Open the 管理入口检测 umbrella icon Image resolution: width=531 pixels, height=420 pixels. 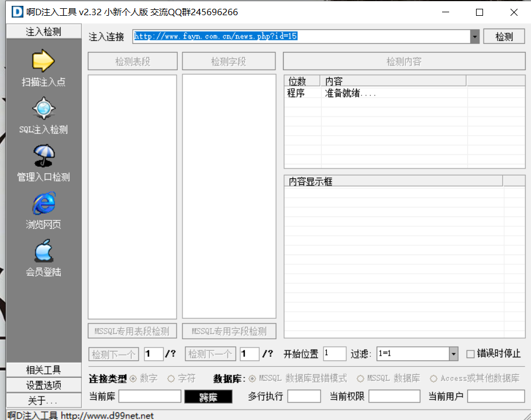pyautogui.click(x=44, y=156)
